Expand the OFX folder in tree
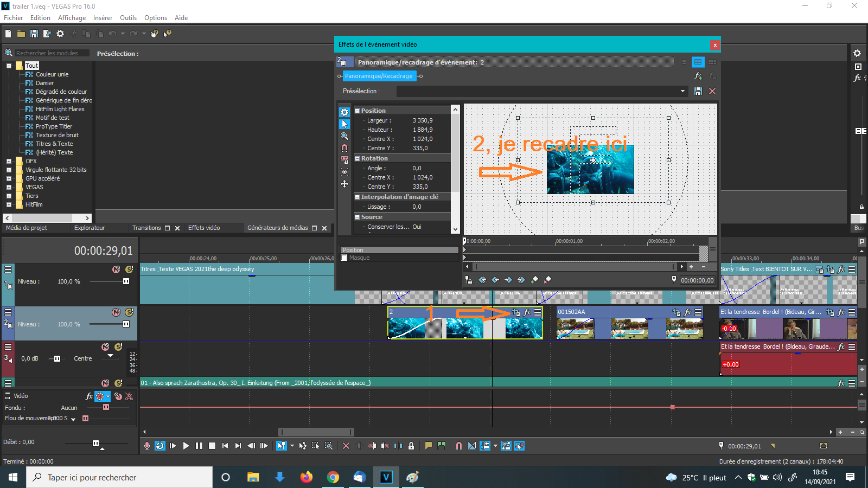Screen dimensions: 868x488 tap(9, 161)
